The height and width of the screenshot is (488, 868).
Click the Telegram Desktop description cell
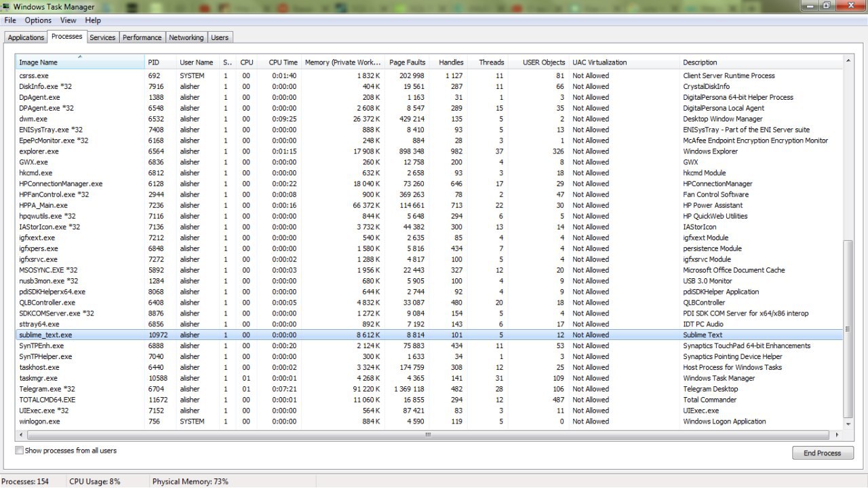click(x=711, y=389)
